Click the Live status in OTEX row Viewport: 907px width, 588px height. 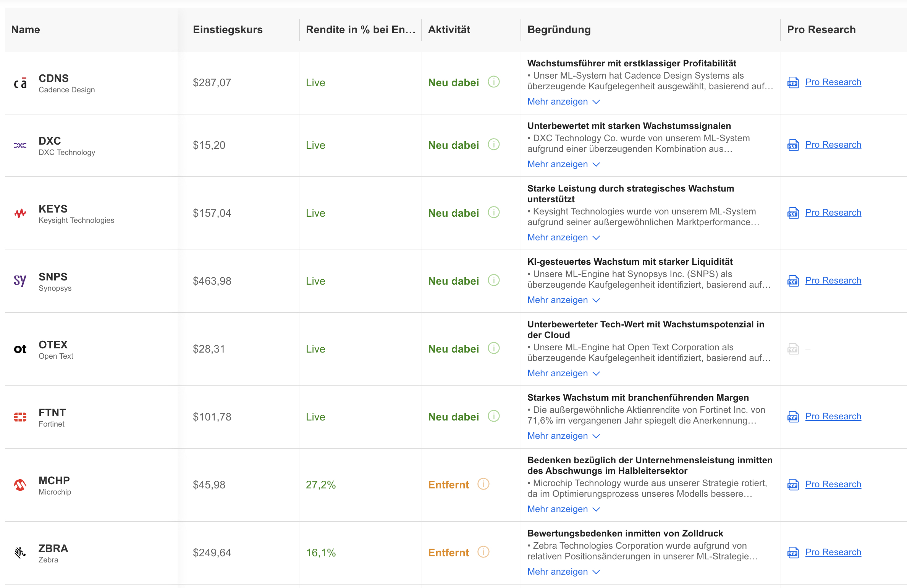coord(315,349)
